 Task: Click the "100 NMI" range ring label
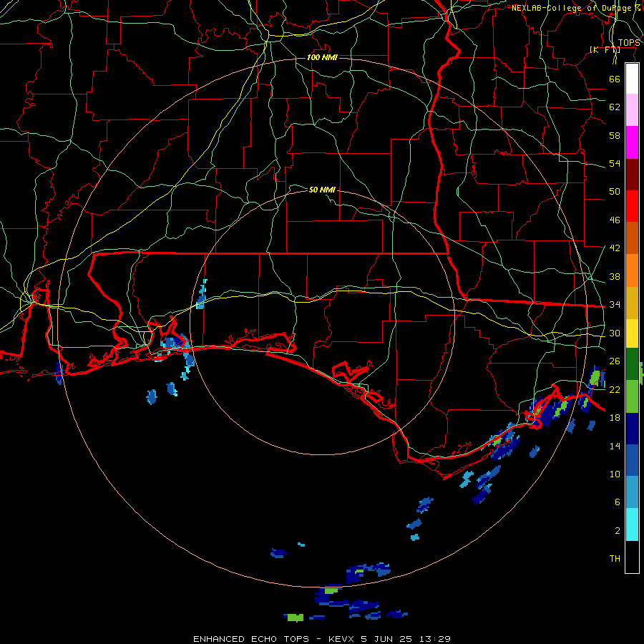(x=322, y=57)
